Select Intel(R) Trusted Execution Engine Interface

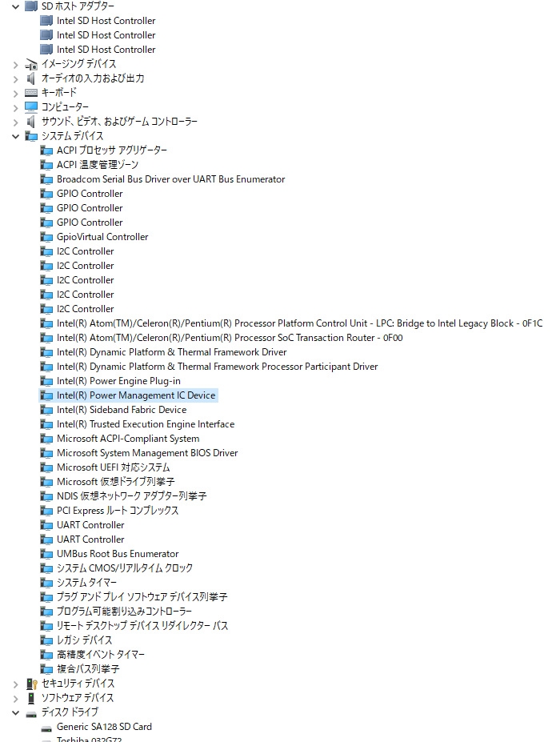tap(146, 424)
